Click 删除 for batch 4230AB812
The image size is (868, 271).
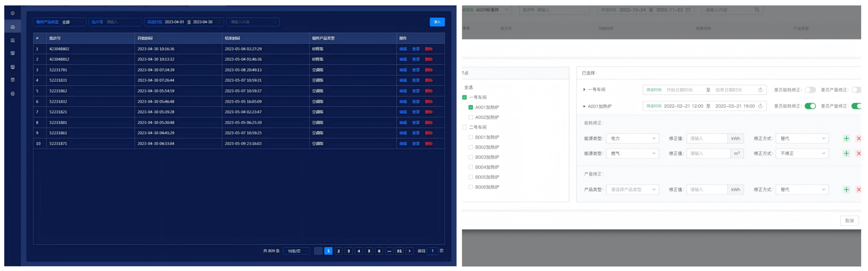pos(429,59)
